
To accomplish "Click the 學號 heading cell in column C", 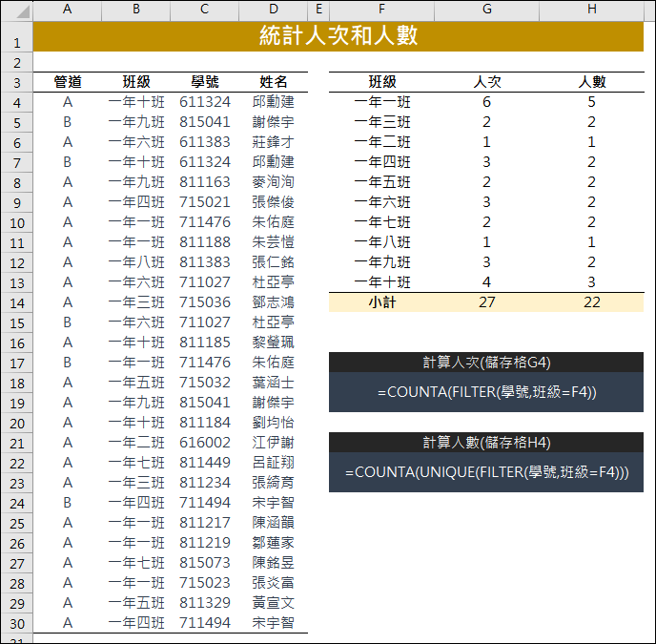I will 205,82.
